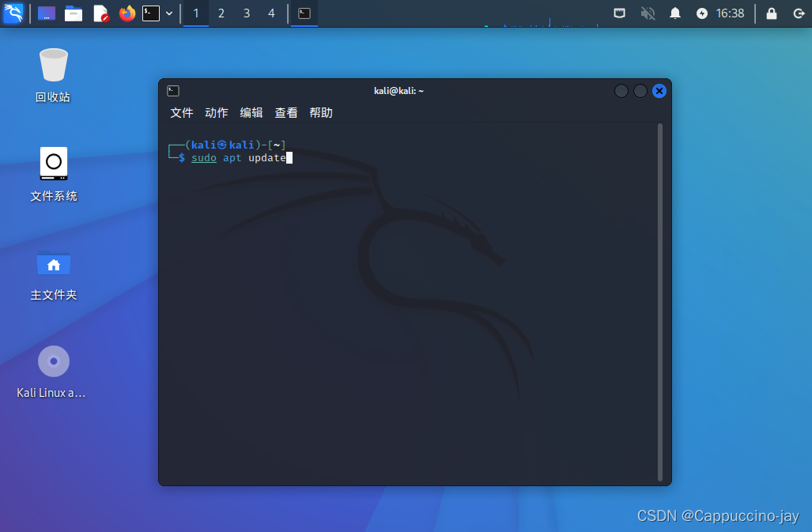Expand the terminal launcher dropdown arrow
Viewport: 812px width, 532px height.
click(x=169, y=13)
